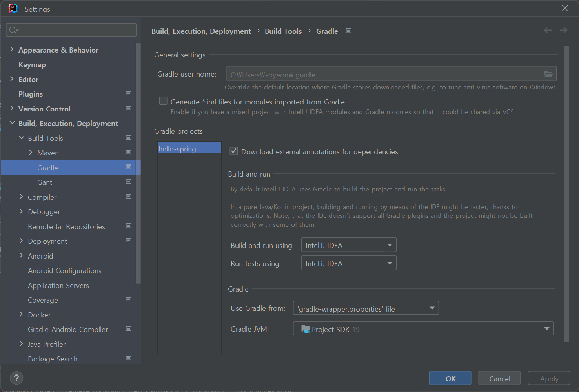Open Plugins settings page
The width and height of the screenshot is (579, 392).
click(31, 94)
